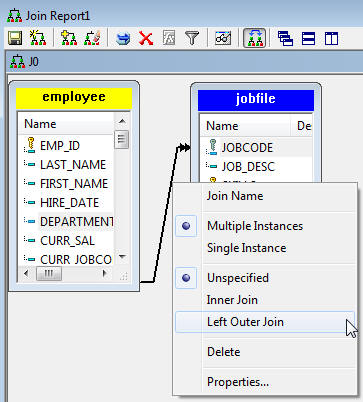
Task: Click the jobfile De column header
Action: [x=302, y=126]
